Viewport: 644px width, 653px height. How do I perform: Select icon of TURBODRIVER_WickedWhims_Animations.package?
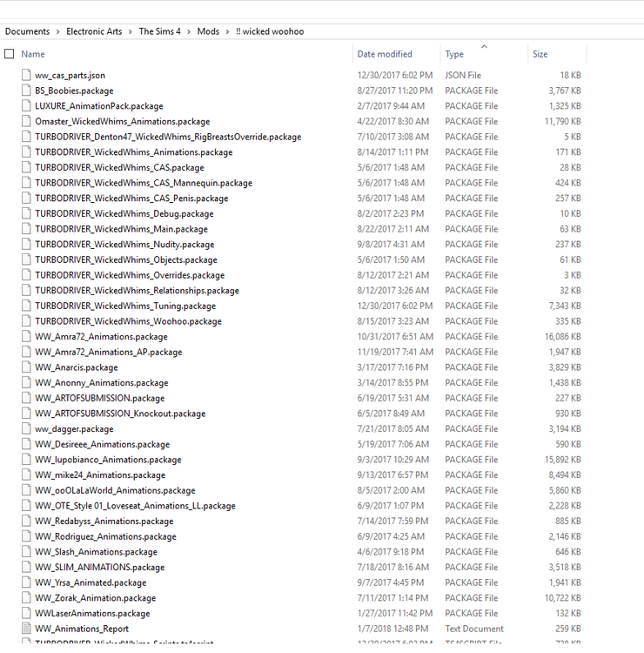coord(26,152)
